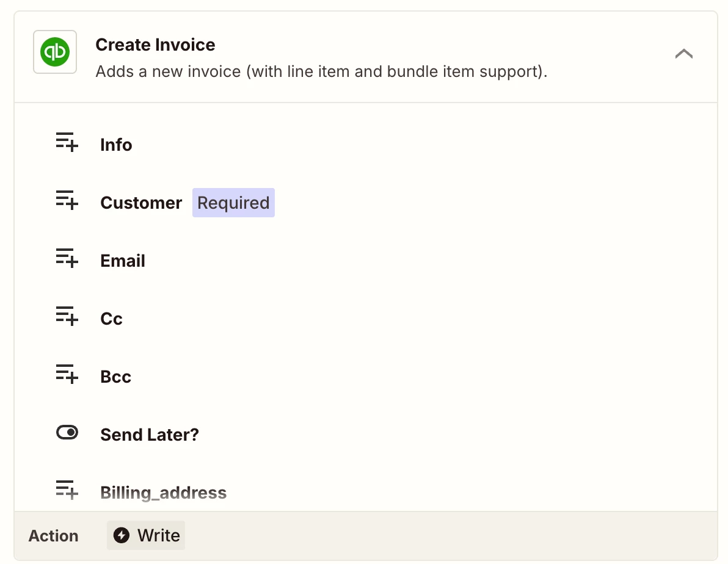
Task: Select the Customer field label
Action: (x=141, y=203)
